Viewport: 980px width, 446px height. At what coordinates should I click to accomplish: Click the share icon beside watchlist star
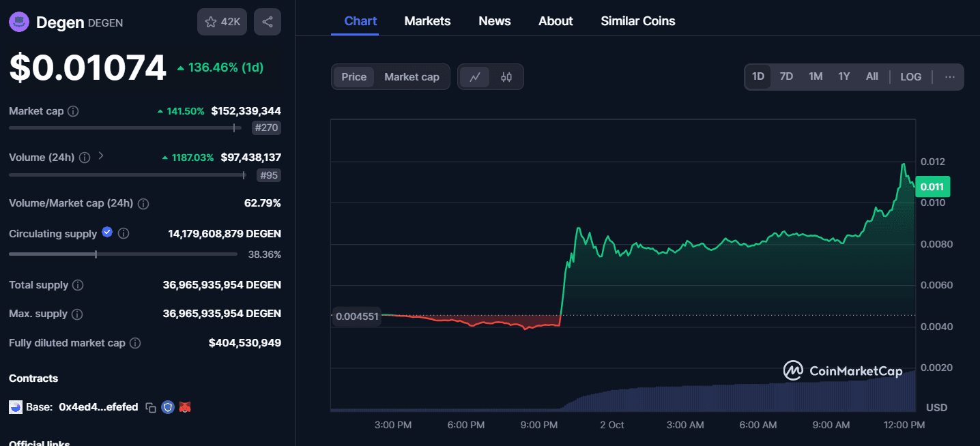click(x=267, y=22)
